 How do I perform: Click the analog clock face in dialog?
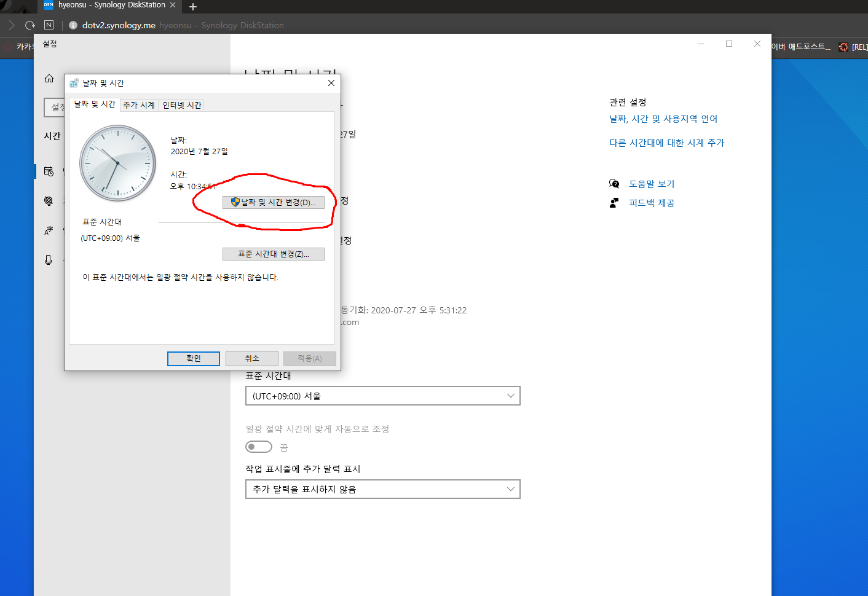(x=117, y=163)
